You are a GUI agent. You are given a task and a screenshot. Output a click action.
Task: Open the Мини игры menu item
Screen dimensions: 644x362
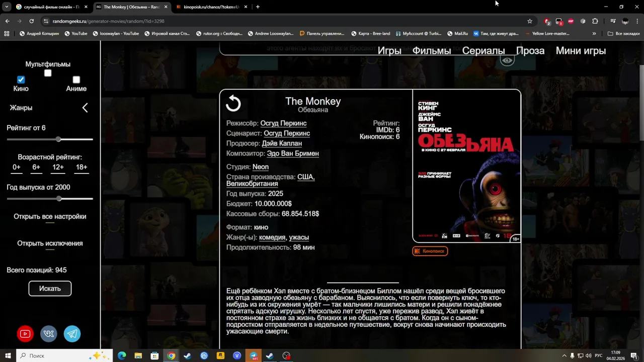[581, 51]
